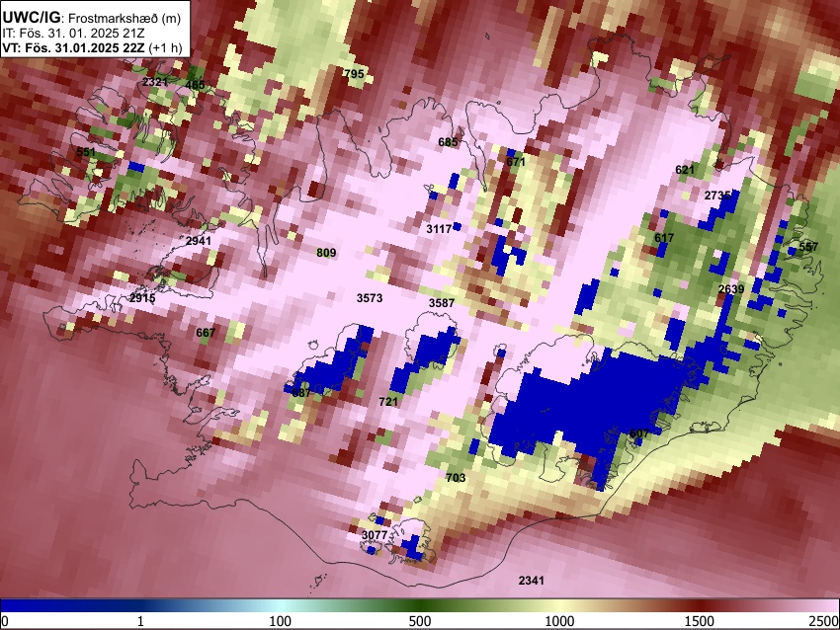Click the map value 703

[x=456, y=478]
